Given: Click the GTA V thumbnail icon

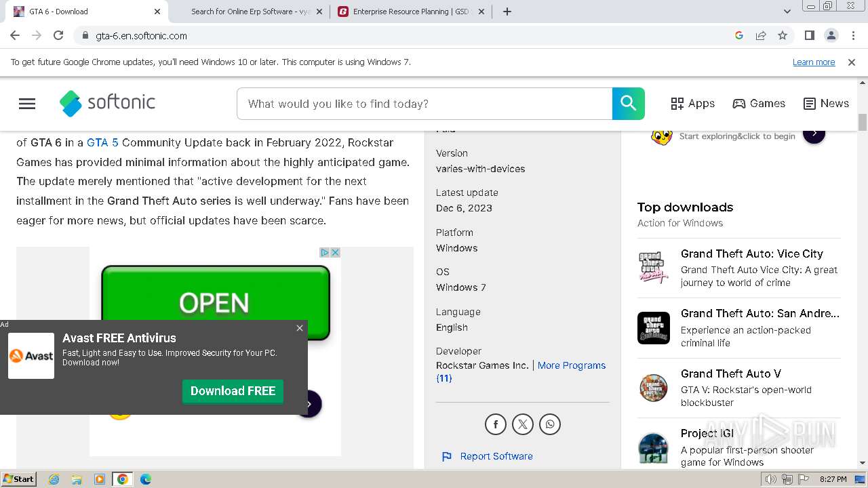Looking at the screenshot, I should (654, 388).
